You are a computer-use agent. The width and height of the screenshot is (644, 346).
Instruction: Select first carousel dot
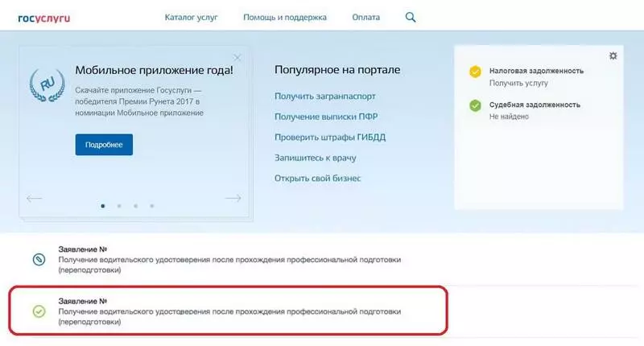103,206
